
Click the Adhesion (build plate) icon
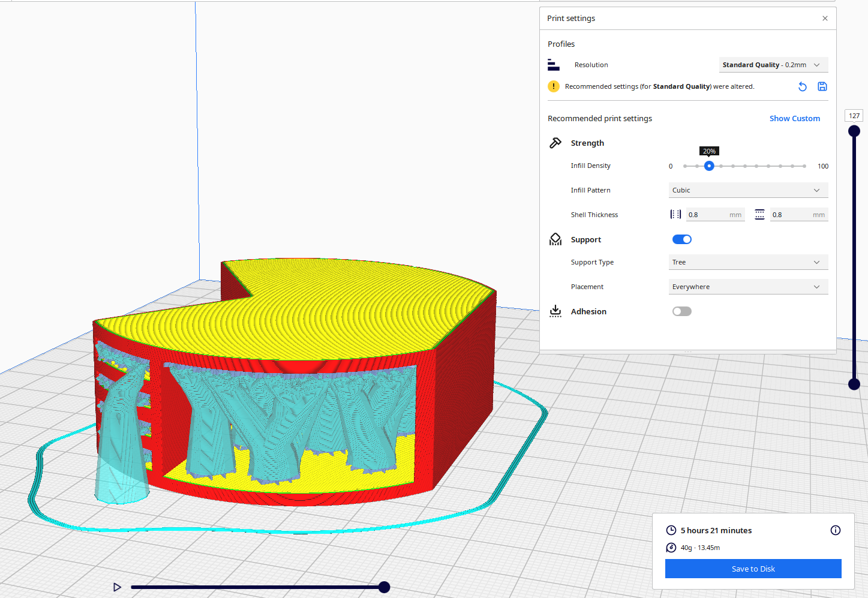(555, 311)
